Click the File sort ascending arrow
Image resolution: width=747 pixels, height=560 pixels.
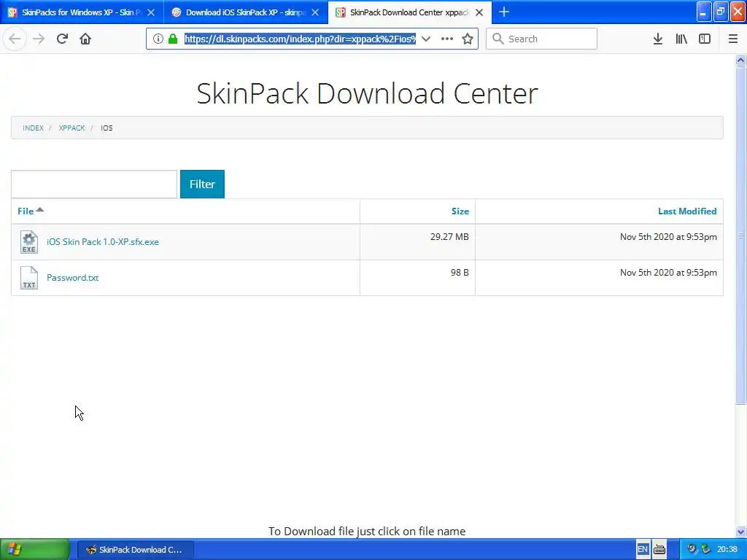(x=40, y=209)
